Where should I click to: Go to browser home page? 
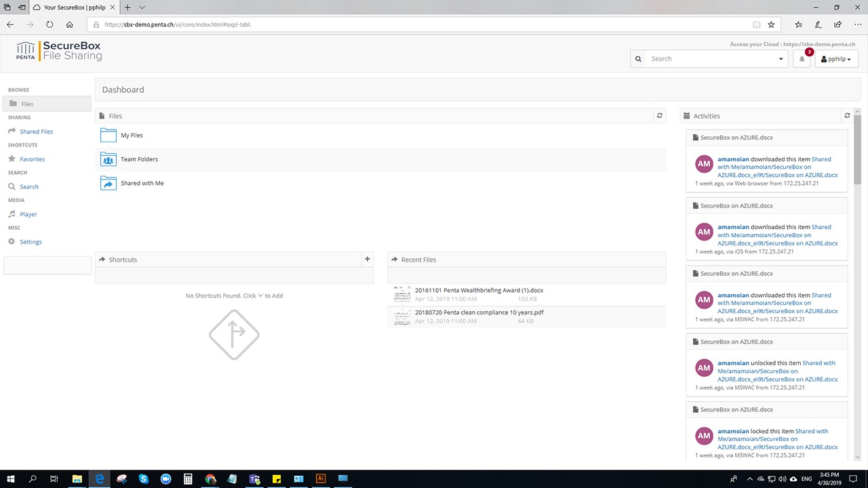pyautogui.click(x=69, y=24)
